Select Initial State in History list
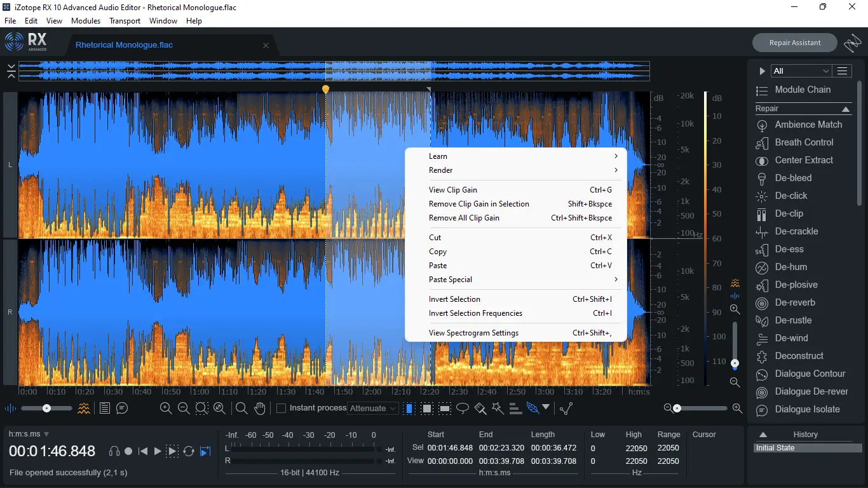The width and height of the screenshot is (868, 488). 775,448
